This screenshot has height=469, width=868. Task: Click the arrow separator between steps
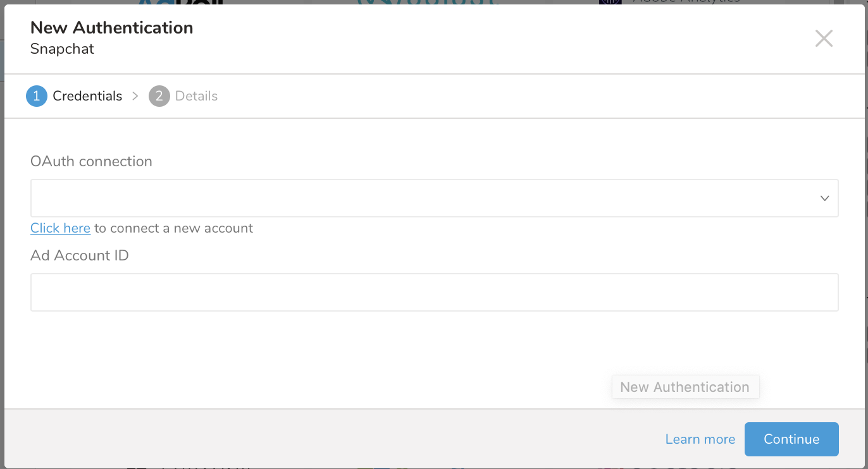tap(135, 96)
